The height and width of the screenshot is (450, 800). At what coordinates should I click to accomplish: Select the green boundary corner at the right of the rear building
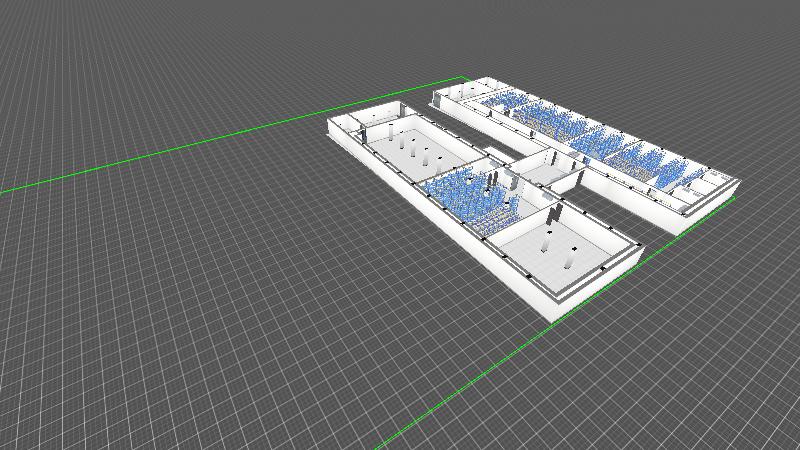pyautogui.click(x=735, y=198)
